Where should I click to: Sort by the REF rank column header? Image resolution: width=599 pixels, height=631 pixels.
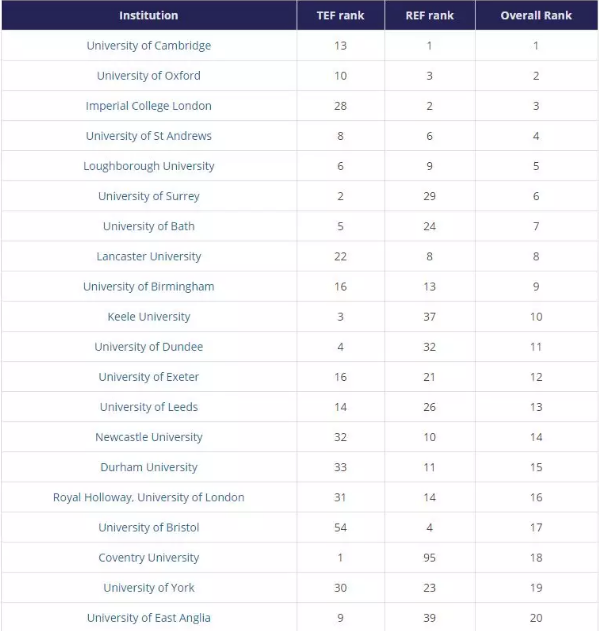point(430,15)
